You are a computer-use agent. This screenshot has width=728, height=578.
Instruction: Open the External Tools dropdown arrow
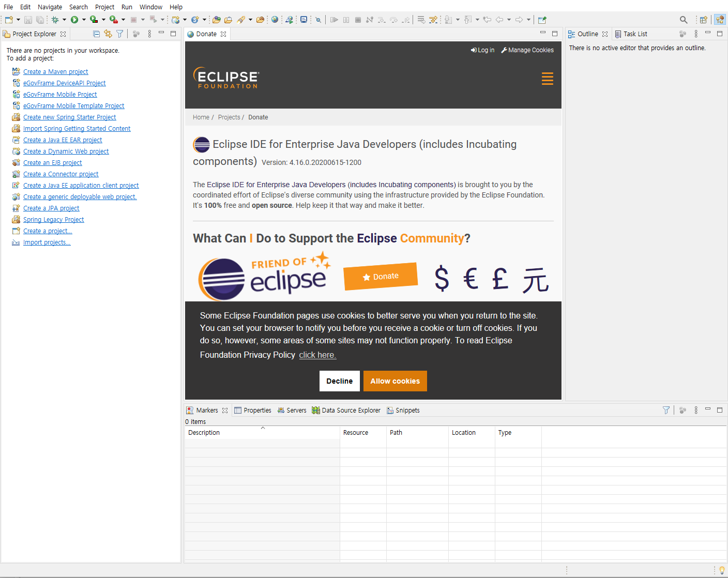pos(123,20)
